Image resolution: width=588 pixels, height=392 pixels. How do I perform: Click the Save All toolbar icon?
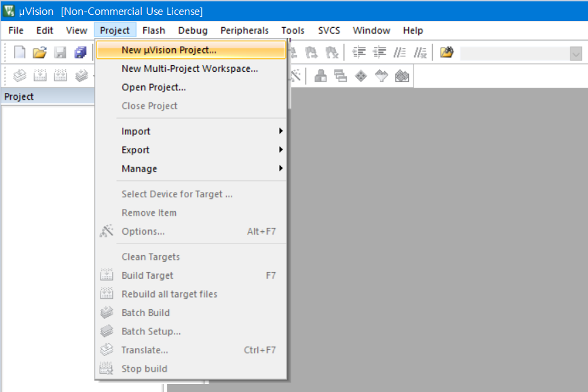coord(80,52)
